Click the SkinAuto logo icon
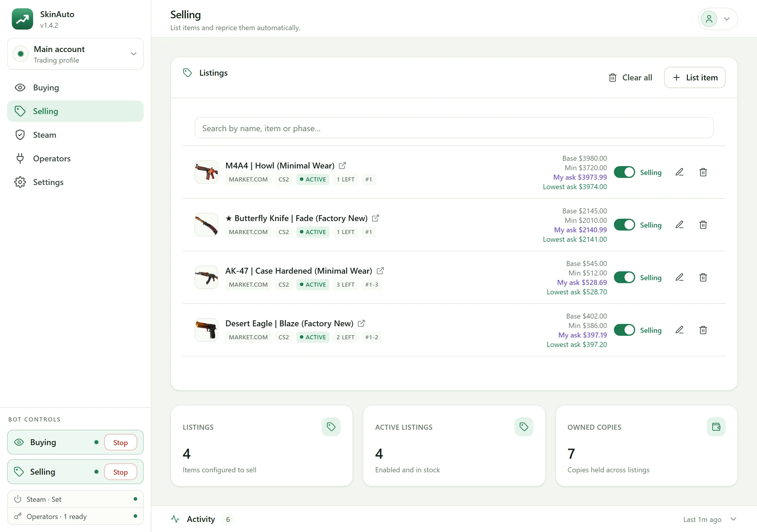The height and width of the screenshot is (532, 757). [x=22, y=19]
